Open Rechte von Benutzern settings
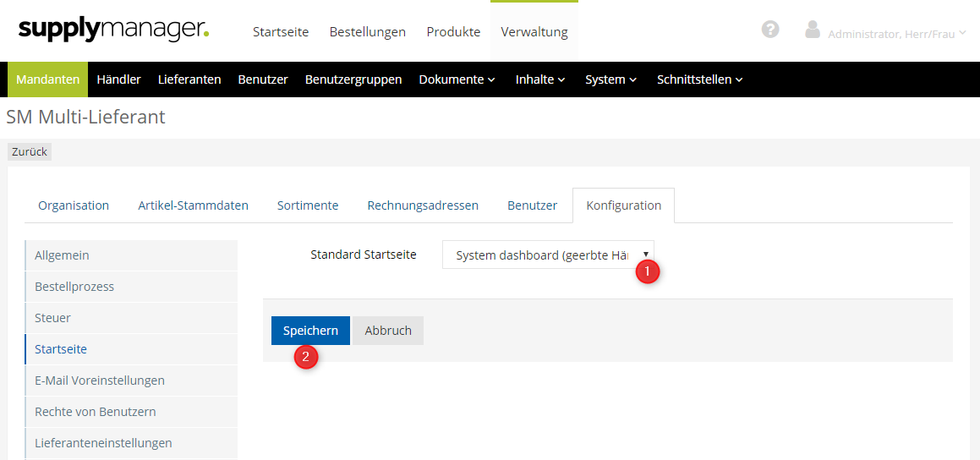Screen dimensions: 980x460 tap(96, 412)
